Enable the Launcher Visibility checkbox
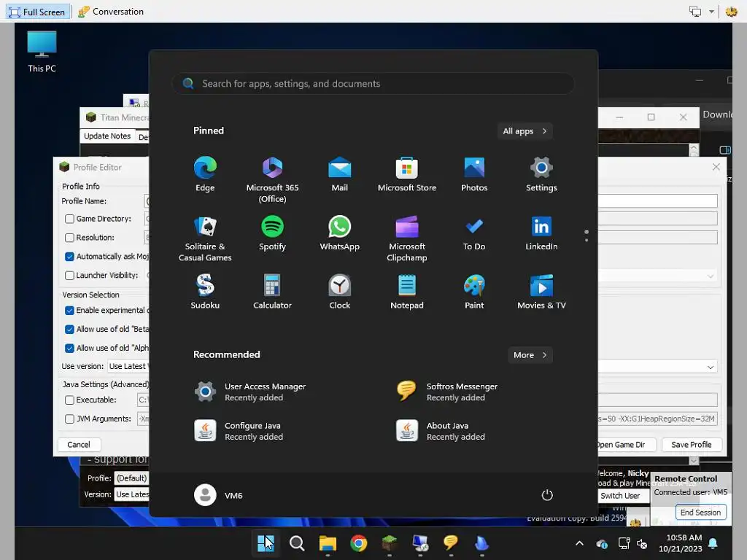Screen dimensions: 747x560 coord(69,275)
